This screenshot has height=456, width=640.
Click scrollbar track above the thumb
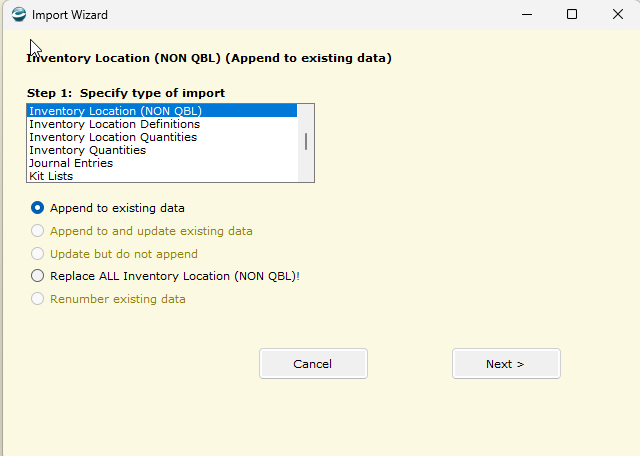coord(306,118)
